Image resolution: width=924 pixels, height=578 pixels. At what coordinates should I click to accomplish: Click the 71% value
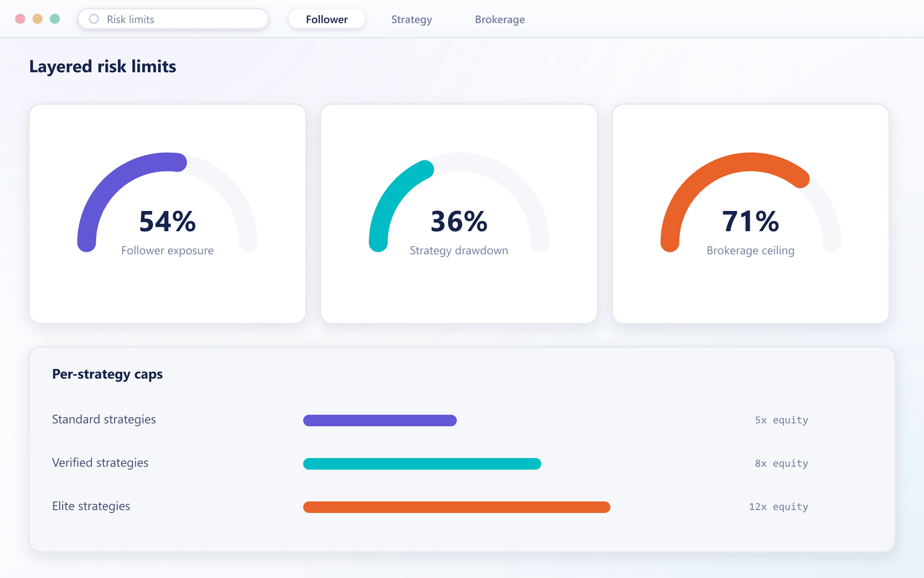point(751,222)
